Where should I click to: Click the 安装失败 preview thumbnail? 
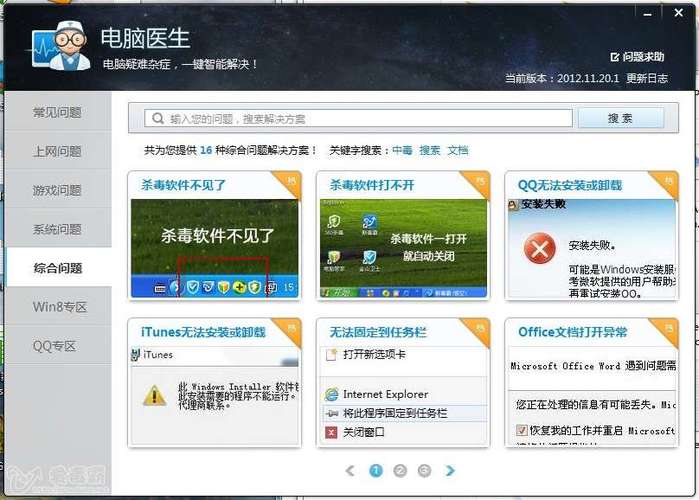[x=592, y=248]
